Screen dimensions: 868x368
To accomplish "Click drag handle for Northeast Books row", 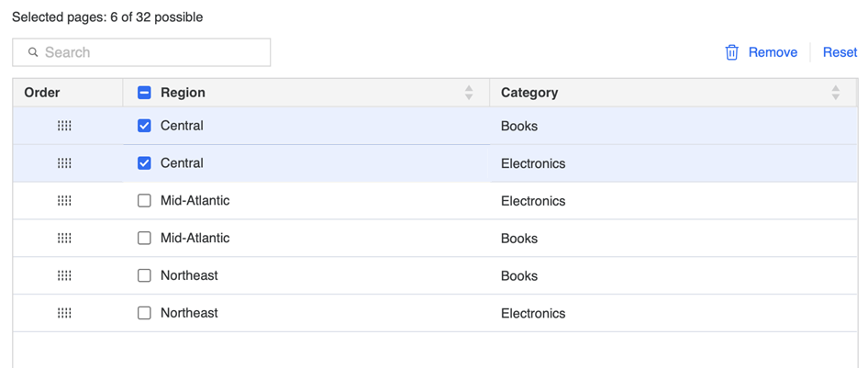I will pos(64,275).
